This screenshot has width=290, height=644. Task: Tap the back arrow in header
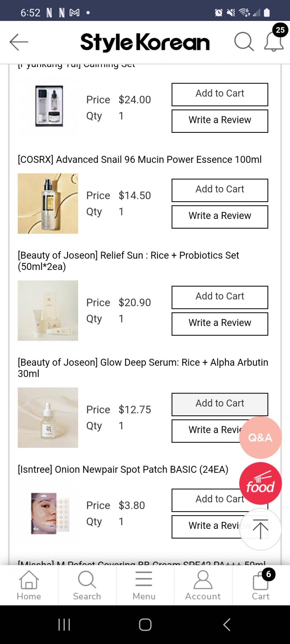click(x=19, y=42)
